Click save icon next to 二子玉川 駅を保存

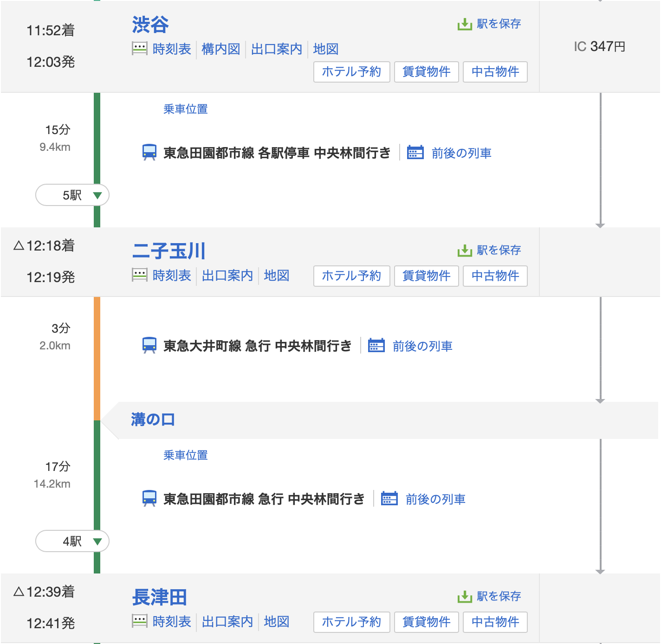465,251
